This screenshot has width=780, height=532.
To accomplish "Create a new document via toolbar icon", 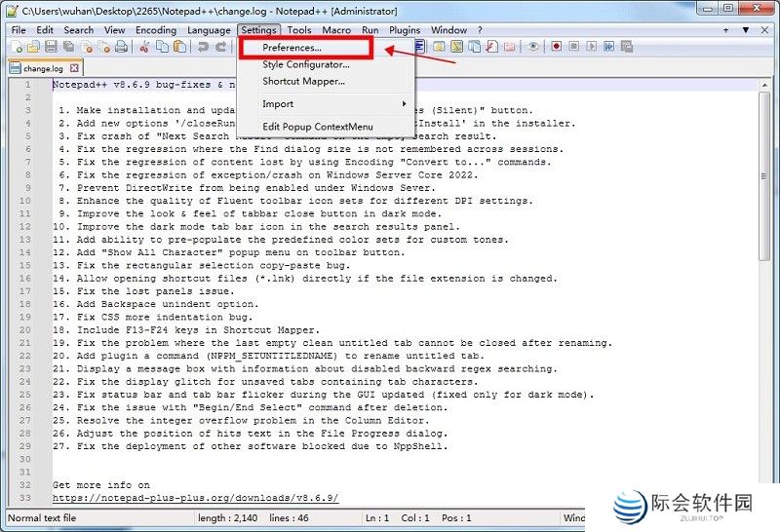I will pyautogui.click(x=17, y=47).
